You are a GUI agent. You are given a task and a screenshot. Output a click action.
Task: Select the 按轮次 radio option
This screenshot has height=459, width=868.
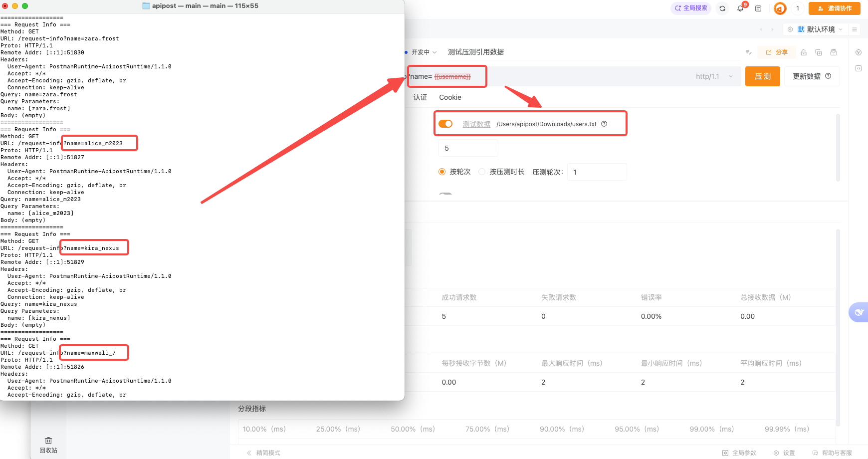(442, 172)
